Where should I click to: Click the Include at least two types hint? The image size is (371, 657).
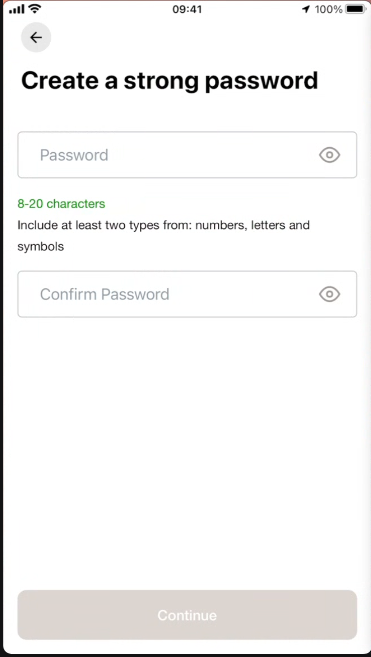pos(163,236)
